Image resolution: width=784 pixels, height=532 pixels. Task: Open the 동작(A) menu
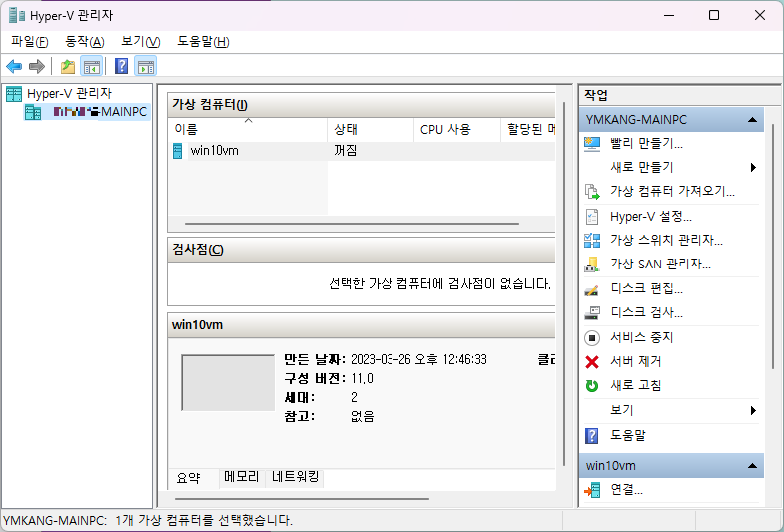point(85,42)
